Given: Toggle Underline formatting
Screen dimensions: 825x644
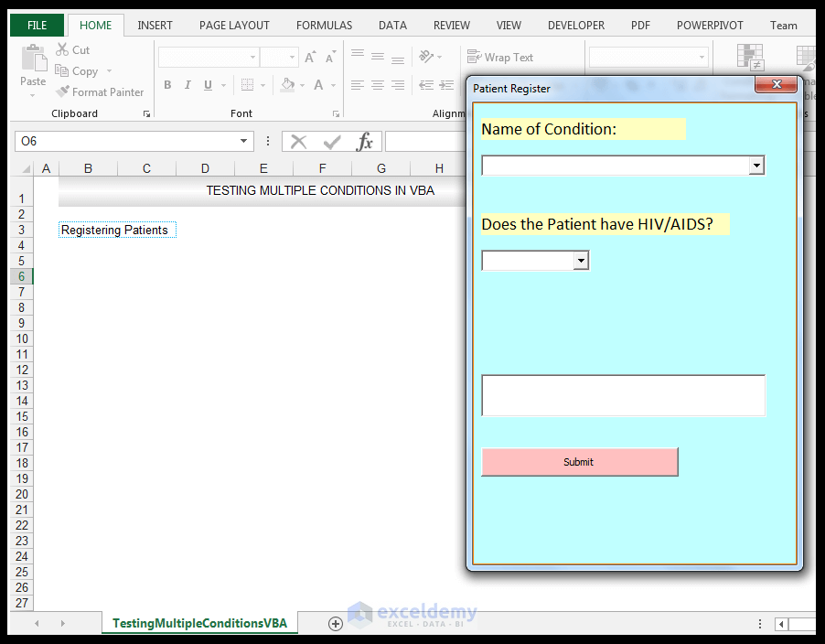Looking at the screenshot, I should click(208, 85).
